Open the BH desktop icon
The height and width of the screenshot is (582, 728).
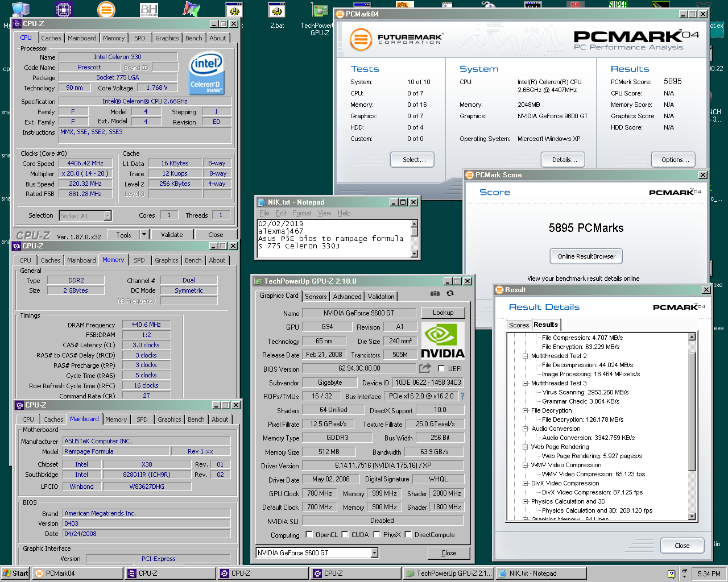click(x=149, y=10)
